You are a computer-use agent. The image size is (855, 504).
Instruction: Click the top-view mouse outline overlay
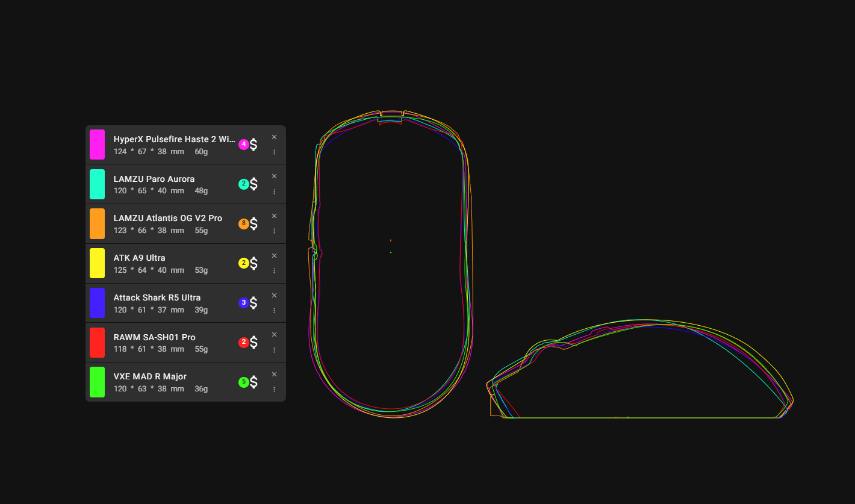click(x=391, y=264)
